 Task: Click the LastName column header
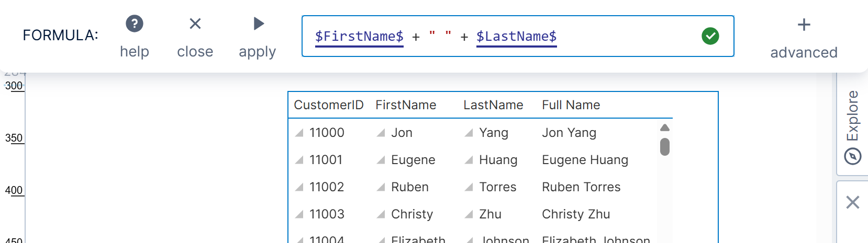click(x=493, y=105)
